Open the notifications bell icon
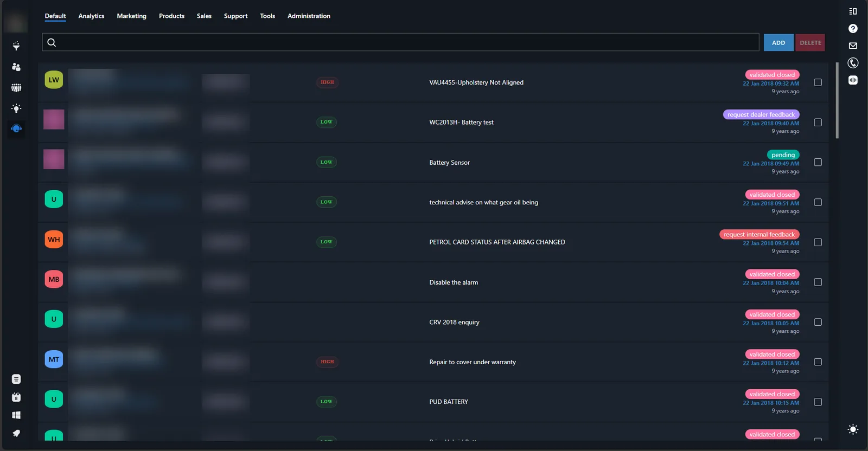 tap(16, 433)
